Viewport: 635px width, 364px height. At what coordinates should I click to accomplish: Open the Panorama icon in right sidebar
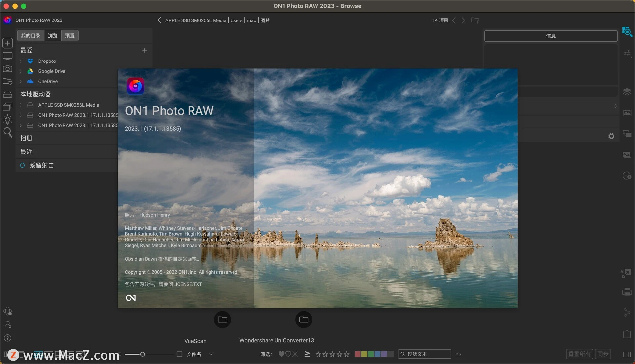tap(627, 113)
